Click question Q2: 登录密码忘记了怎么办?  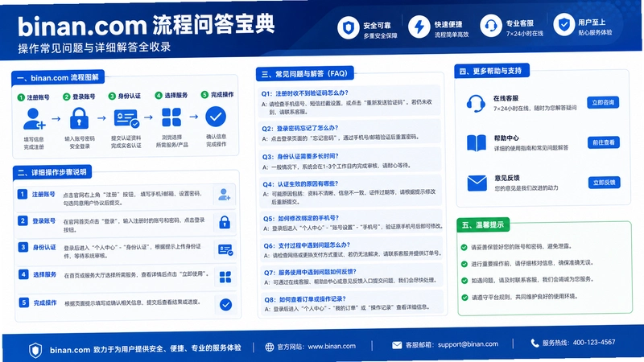tap(299, 128)
